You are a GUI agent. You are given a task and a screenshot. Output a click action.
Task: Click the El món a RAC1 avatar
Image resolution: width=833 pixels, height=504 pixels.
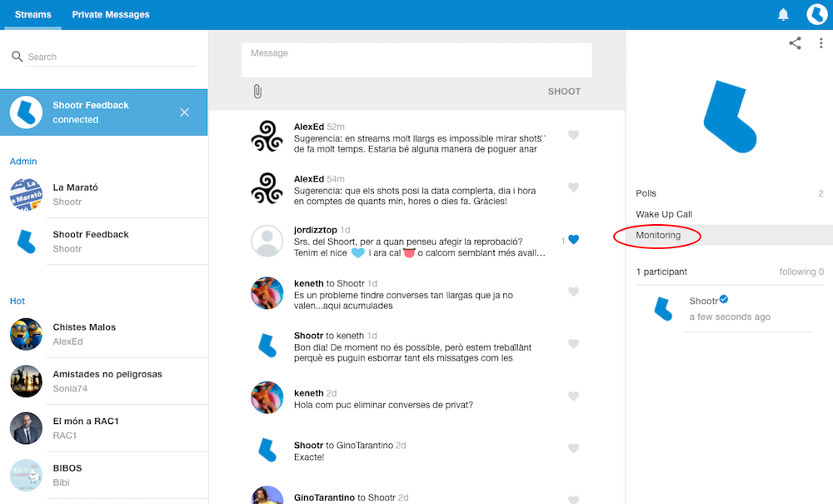point(26,428)
